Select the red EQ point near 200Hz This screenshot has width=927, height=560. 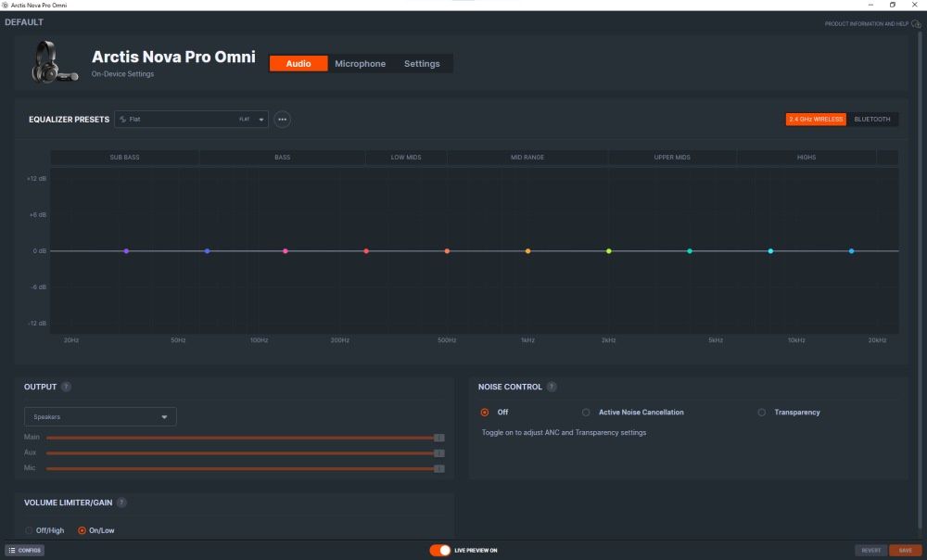[x=366, y=251]
